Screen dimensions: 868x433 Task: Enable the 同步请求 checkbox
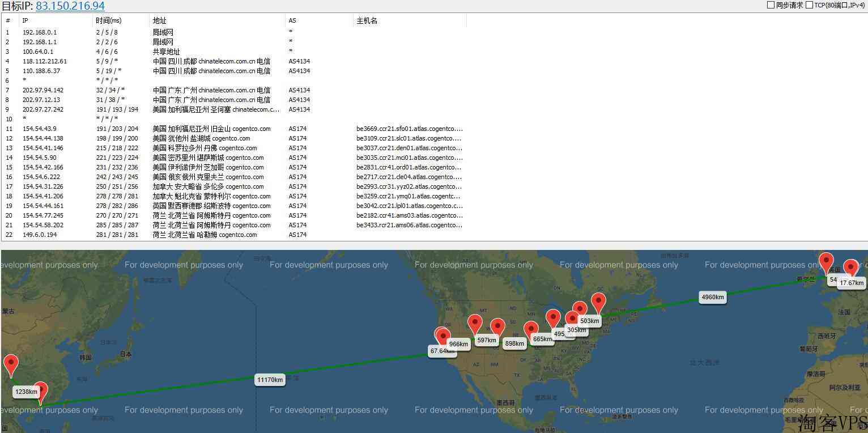tap(771, 5)
